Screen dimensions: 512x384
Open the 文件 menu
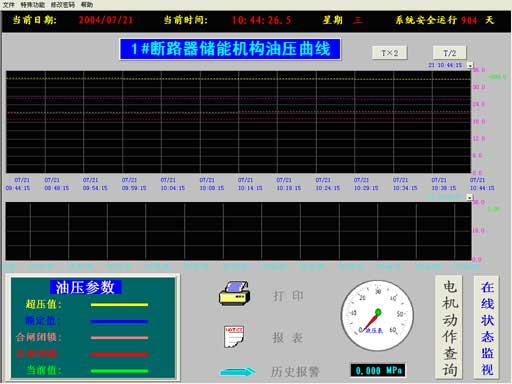click(9, 5)
